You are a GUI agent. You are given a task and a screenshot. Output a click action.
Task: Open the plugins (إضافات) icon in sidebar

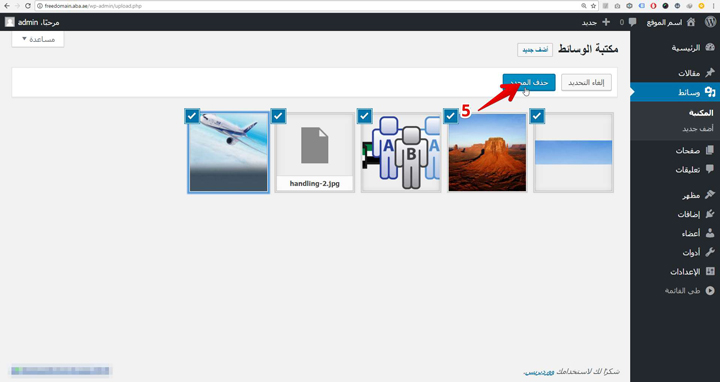point(710,214)
